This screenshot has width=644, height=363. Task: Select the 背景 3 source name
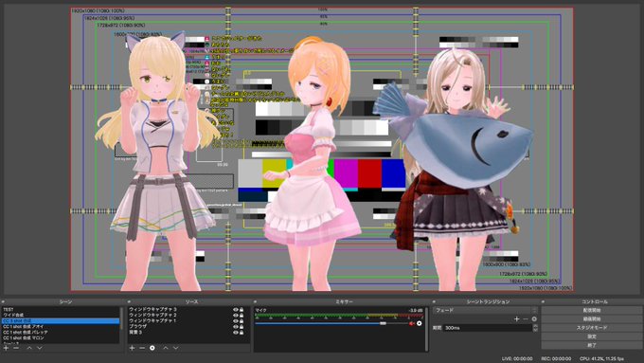pyautogui.click(x=135, y=332)
